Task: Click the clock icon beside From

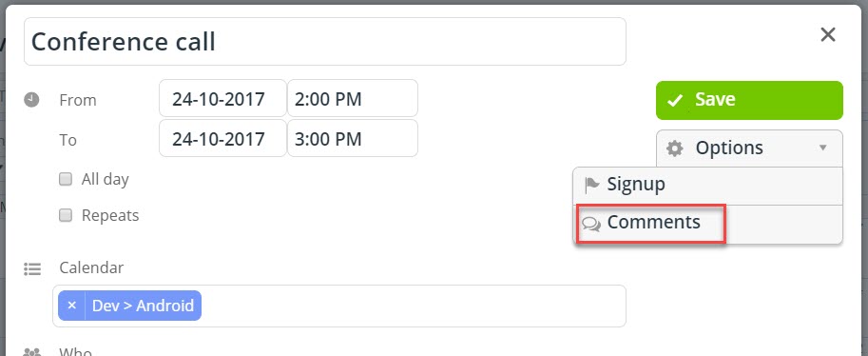Action: [31, 100]
